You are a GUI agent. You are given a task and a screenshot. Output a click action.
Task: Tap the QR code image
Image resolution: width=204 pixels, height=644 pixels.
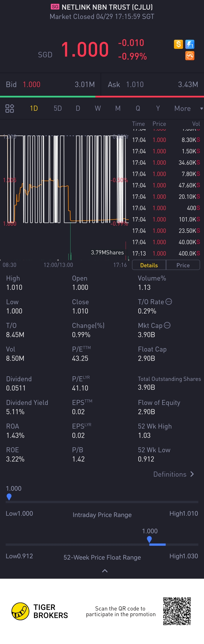click(x=177, y=611)
